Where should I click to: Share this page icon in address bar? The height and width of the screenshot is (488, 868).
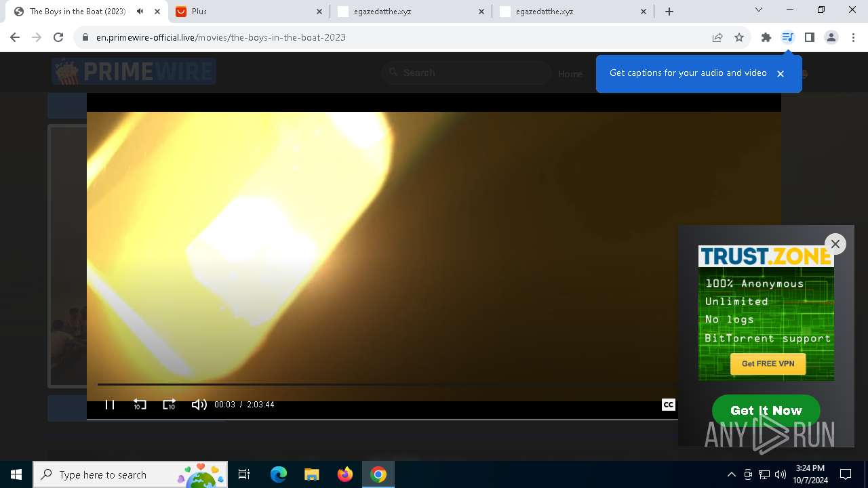717,37
